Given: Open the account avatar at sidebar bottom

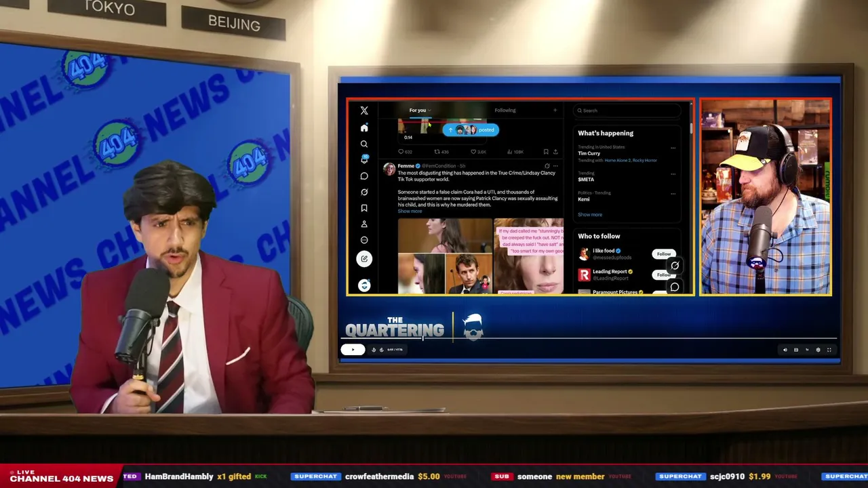Looking at the screenshot, I should (x=364, y=285).
